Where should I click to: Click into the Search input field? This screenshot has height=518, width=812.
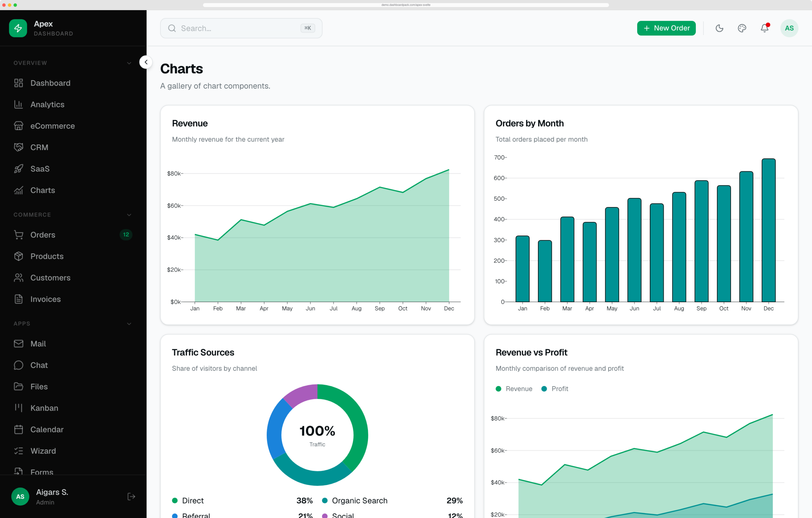click(x=241, y=28)
